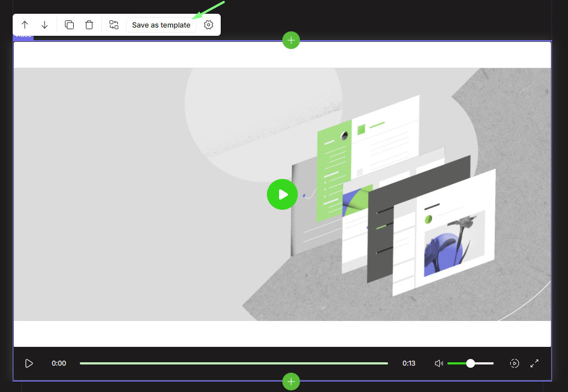Screen dimensions: 568x392
Task: Click the volume slider handle
Action: pyautogui.click(x=471, y=363)
